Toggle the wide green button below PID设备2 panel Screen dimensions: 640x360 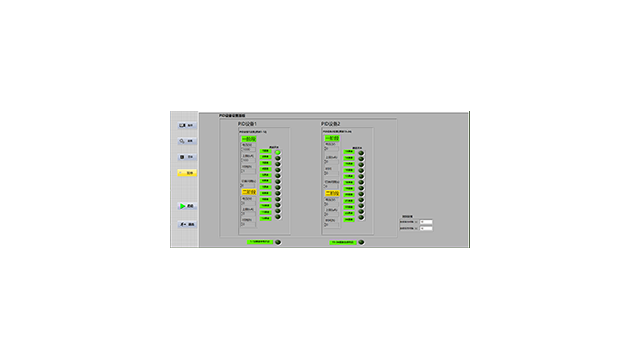coord(343,242)
